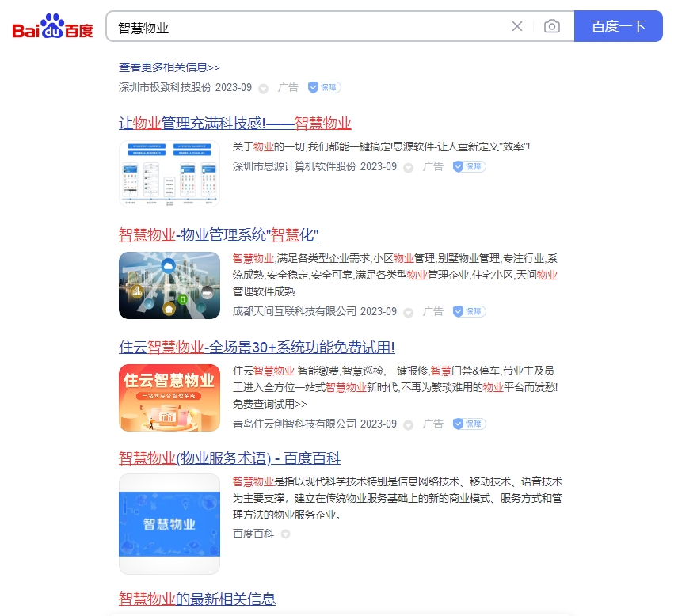The height and width of the screenshot is (616, 678).
Task: Click 深圳市极致科技股份 source text
Action: pos(165,87)
